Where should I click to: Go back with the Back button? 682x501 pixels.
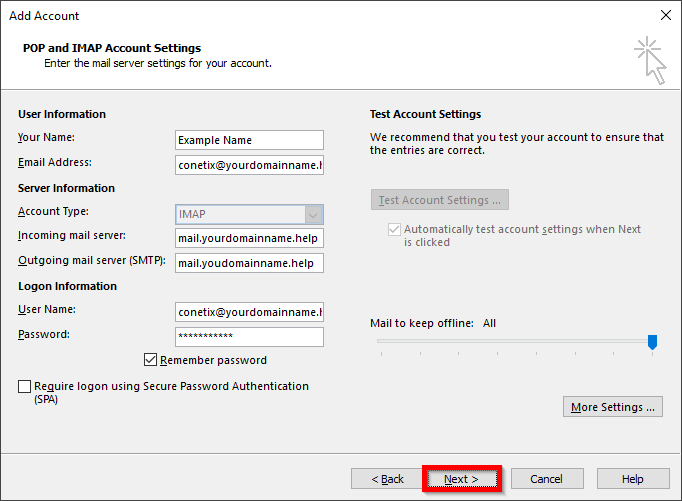coord(387,479)
